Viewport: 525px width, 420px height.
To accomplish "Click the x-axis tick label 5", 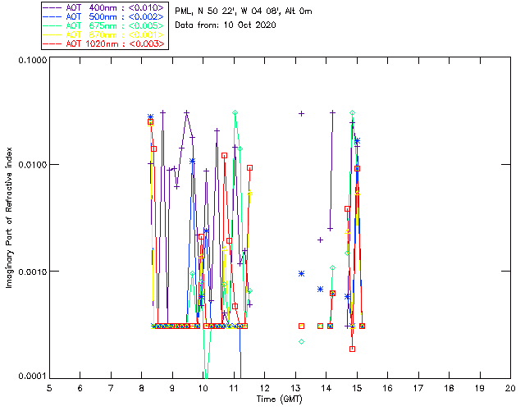I will (49, 388).
